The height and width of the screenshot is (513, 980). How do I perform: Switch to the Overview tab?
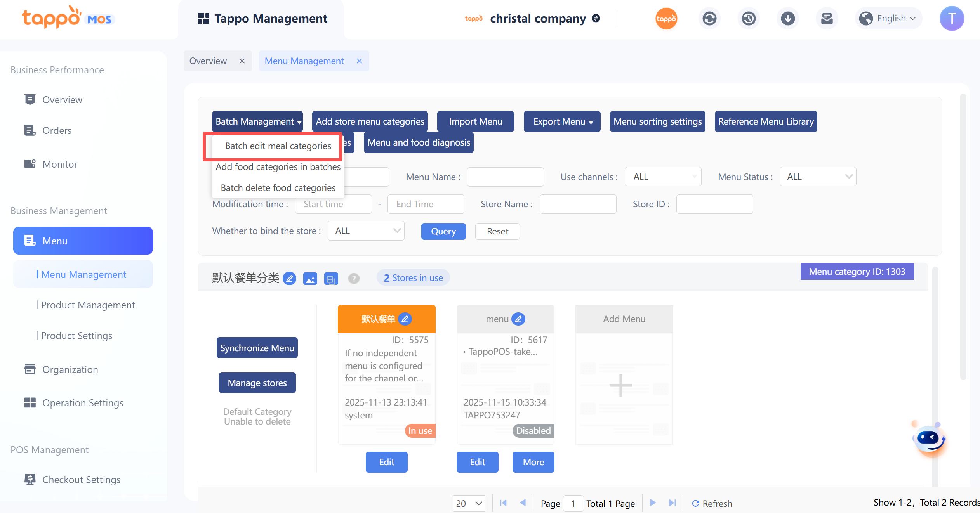(208, 61)
